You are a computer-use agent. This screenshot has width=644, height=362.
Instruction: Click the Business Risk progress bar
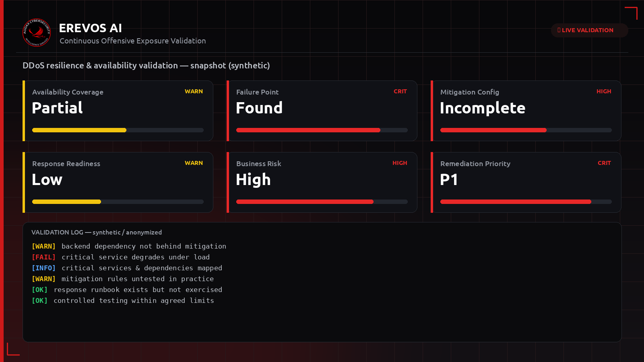point(322,202)
